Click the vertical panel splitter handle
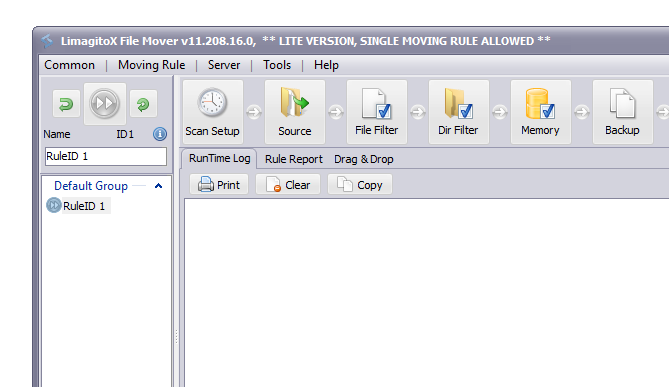 (x=176, y=337)
